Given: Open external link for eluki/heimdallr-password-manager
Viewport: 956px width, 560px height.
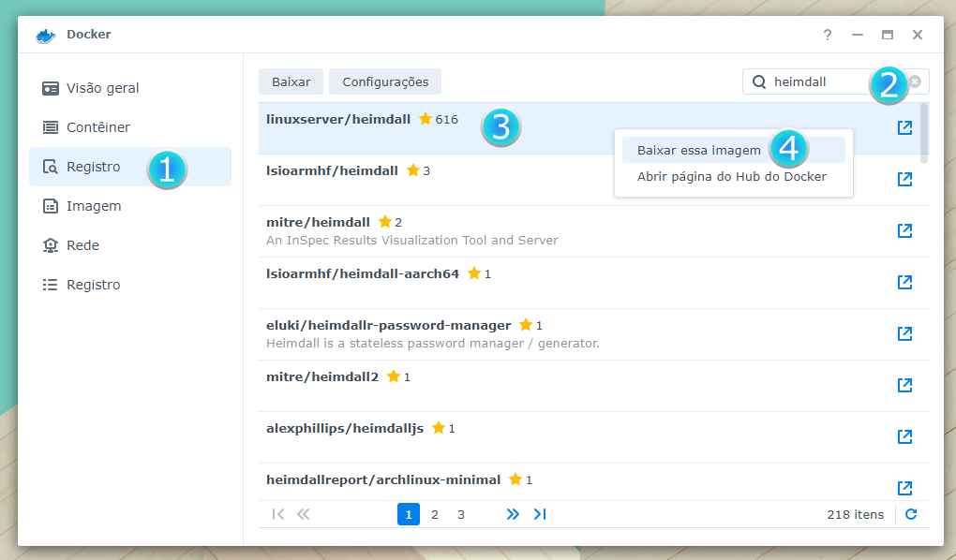Looking at the screenshot, I should click(904, 333).
